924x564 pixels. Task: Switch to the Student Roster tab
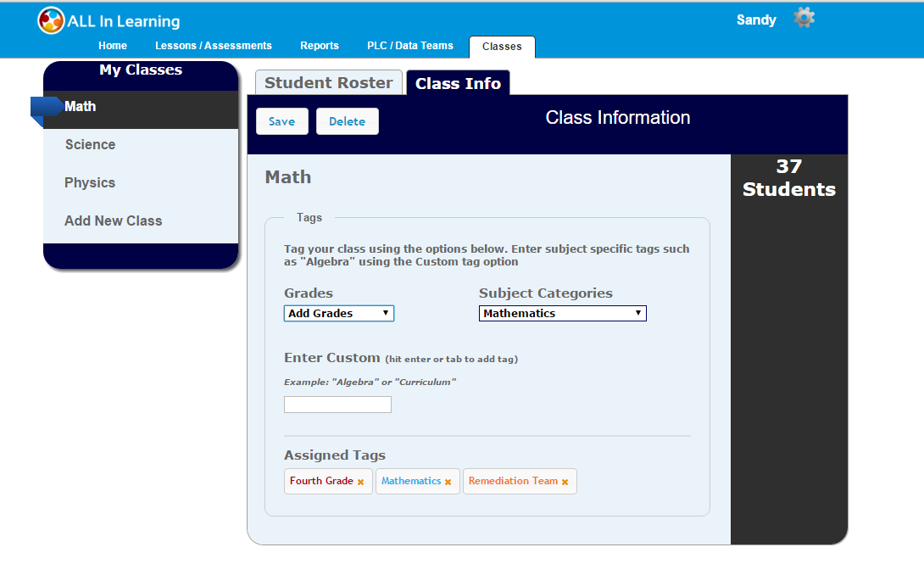point(328,82)
